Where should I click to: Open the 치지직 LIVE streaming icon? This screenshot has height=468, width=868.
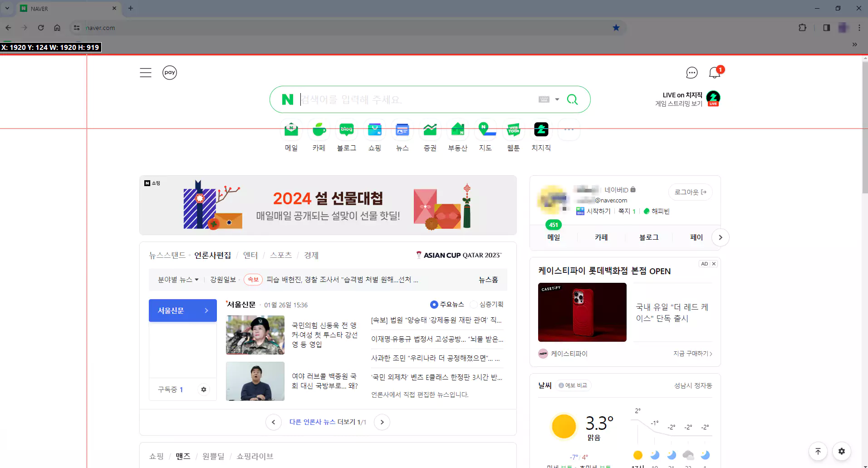coord(713,98)
